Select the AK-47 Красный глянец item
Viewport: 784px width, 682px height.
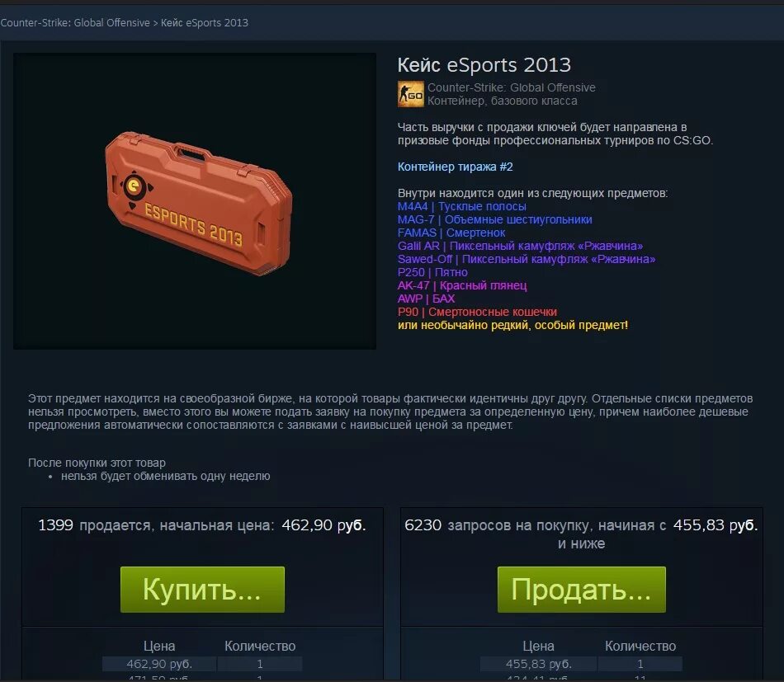pyautogui.click(x=462, y=285)
